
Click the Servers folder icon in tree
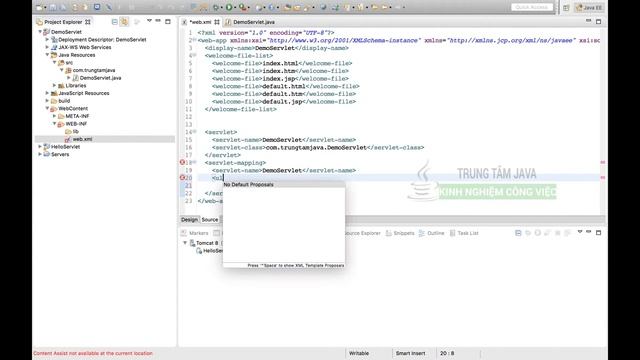pyautogui.click(x=46, y=154)
